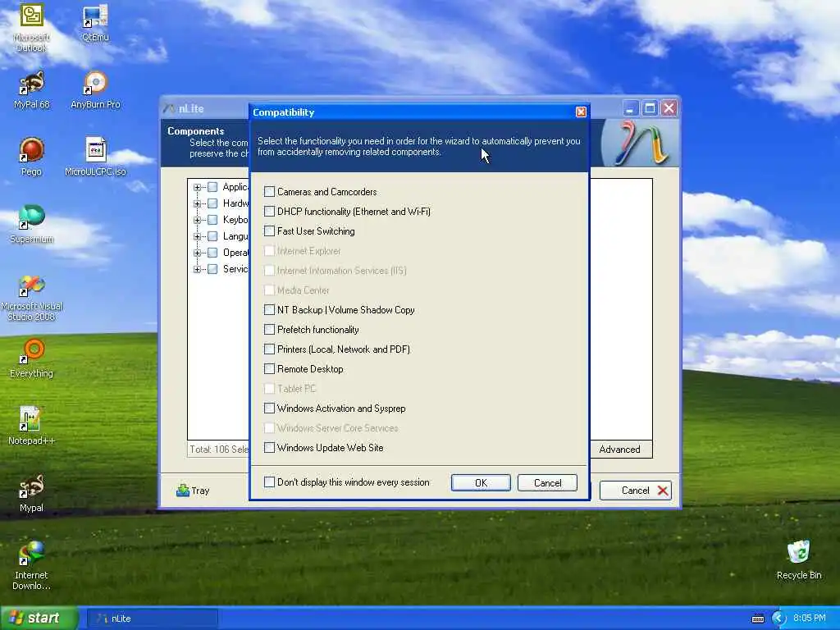
Task: Select the Notepad++ desktop icon
Action: coord(32,426)
